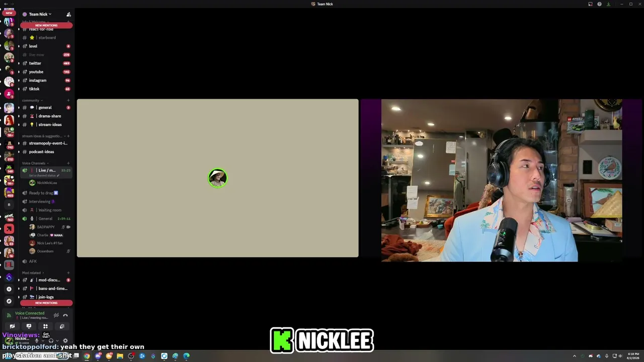The width and height of the screenshot is (644, 362).
Task: Open the stream-ideas channel
Action: 46,125
